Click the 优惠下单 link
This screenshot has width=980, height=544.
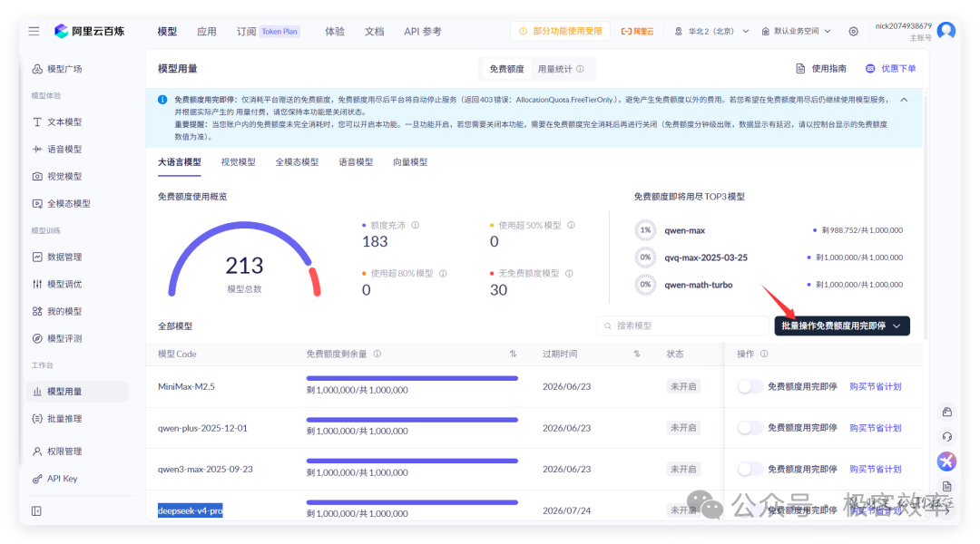891,69
